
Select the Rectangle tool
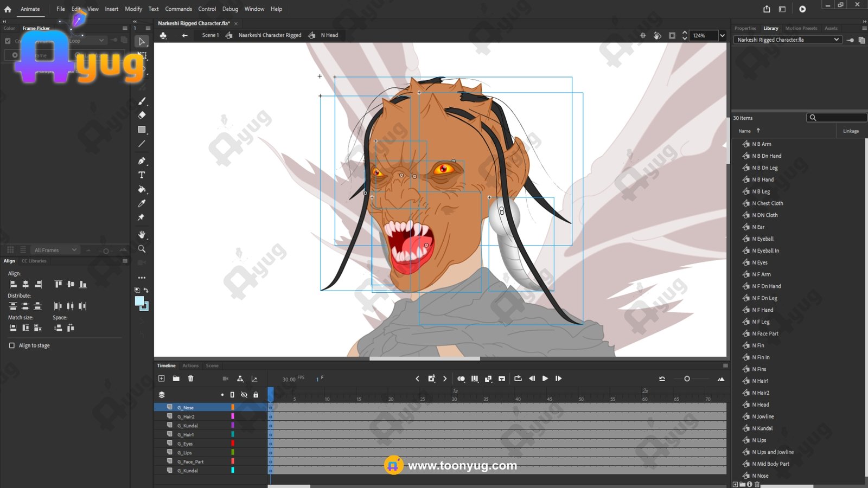point(142,130)
